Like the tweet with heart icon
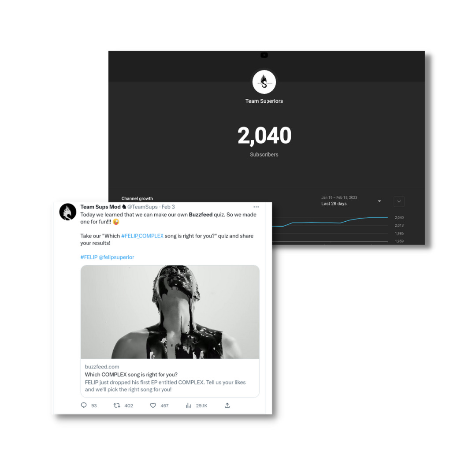476x476 pixels. point(153,405)
